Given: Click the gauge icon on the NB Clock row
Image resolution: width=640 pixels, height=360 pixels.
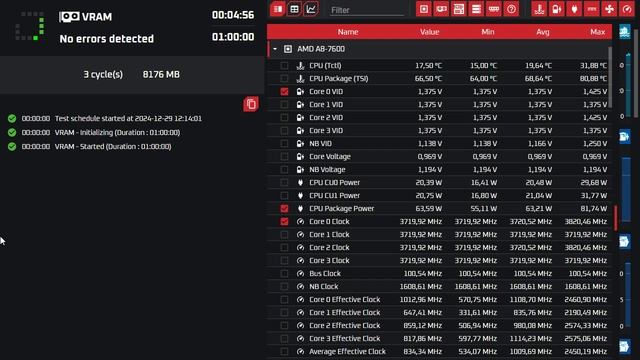Looking at the screenshot, I should tap(300, 287).
